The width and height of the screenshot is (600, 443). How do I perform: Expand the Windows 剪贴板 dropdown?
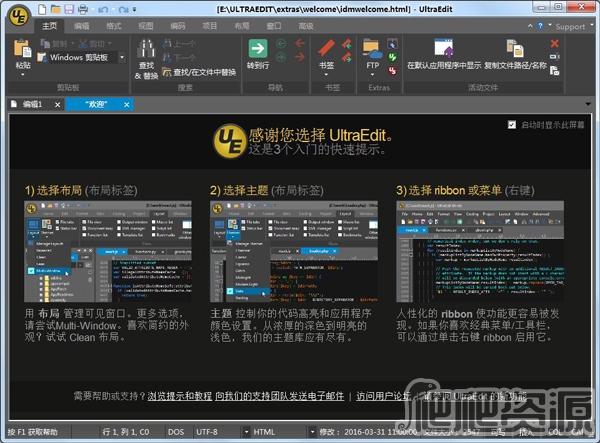tap(122, 57)
